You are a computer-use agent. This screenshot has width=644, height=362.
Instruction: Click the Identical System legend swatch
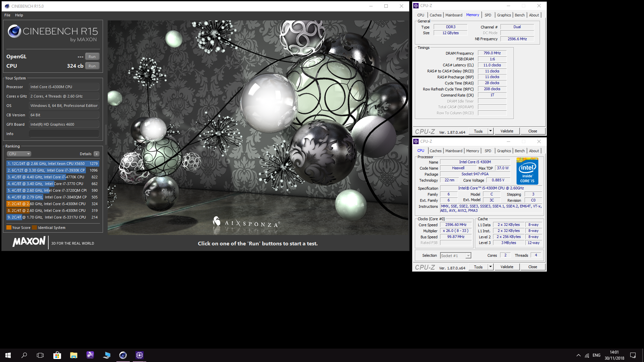click(34, 228)
